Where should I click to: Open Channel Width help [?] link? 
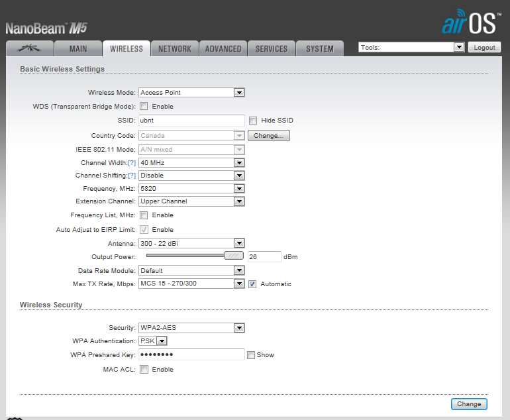point(132,163)
